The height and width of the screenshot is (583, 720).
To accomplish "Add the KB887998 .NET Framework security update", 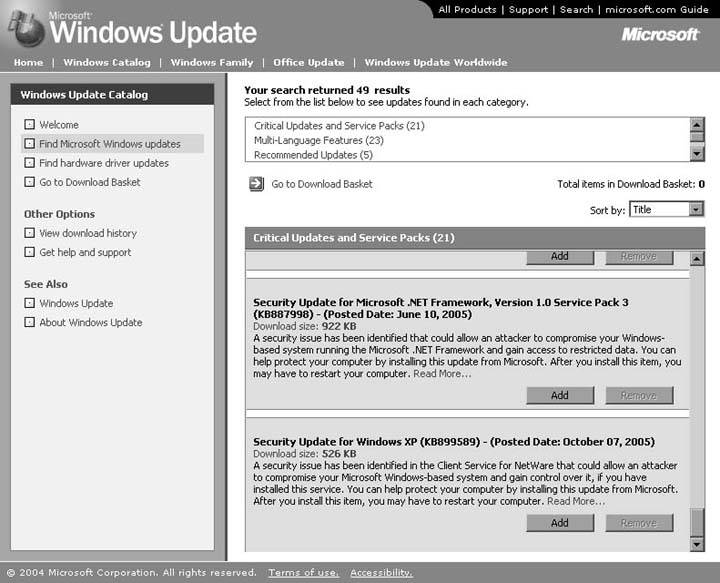I will [x=560, y=395].
